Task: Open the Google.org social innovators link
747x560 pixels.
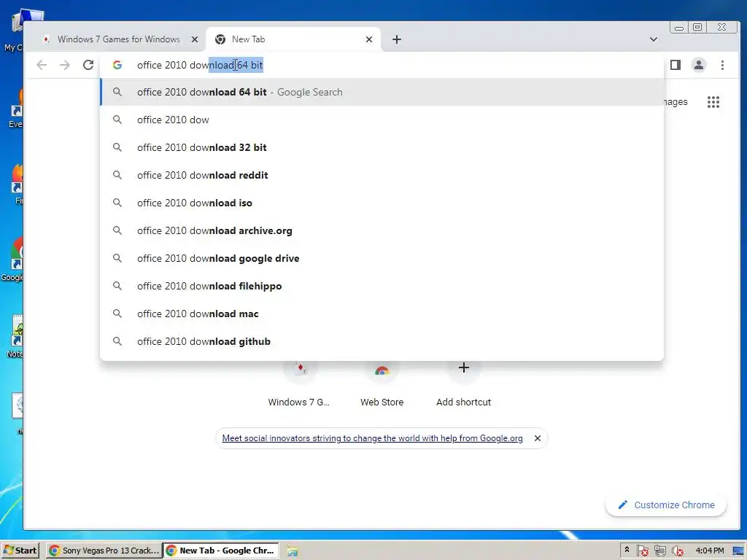Action: point(372,438)
